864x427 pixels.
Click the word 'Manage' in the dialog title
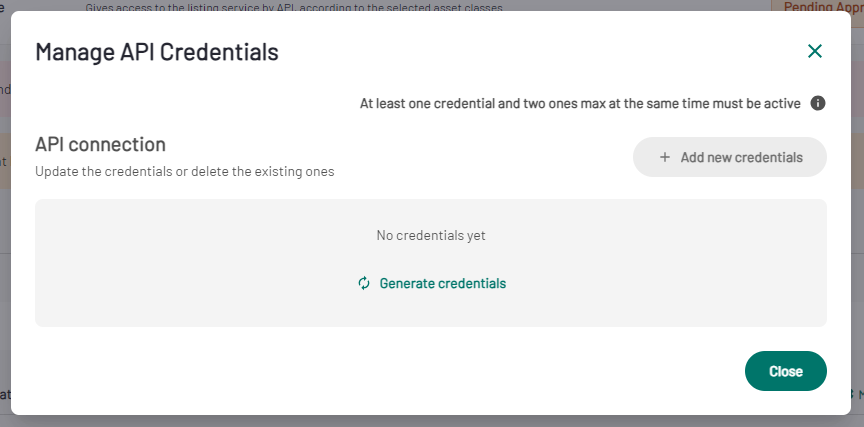coord(72,52)
